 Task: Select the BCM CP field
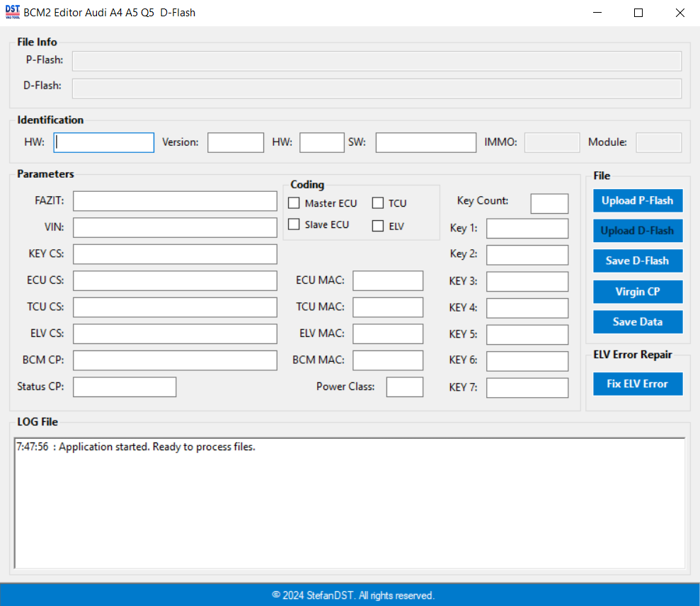click(175, 360)
